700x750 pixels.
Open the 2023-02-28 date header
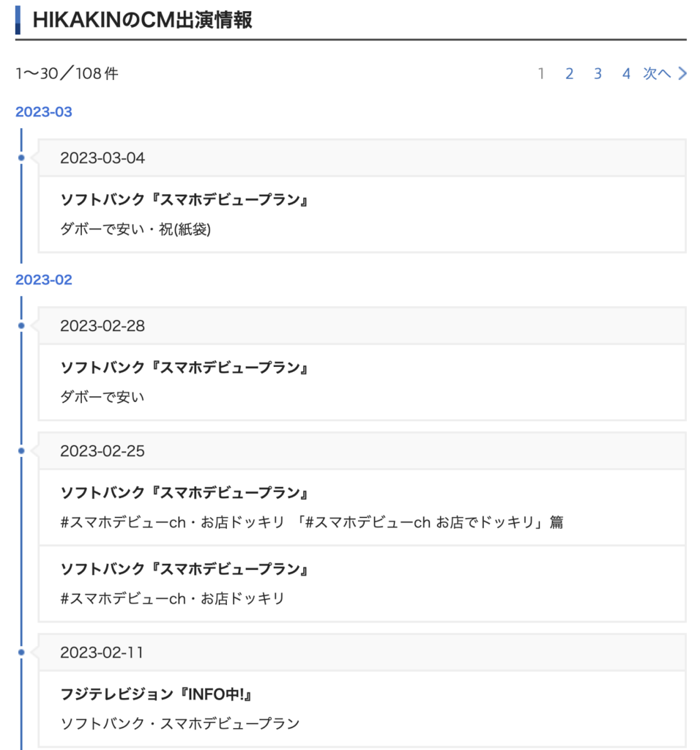coord(362,326)
